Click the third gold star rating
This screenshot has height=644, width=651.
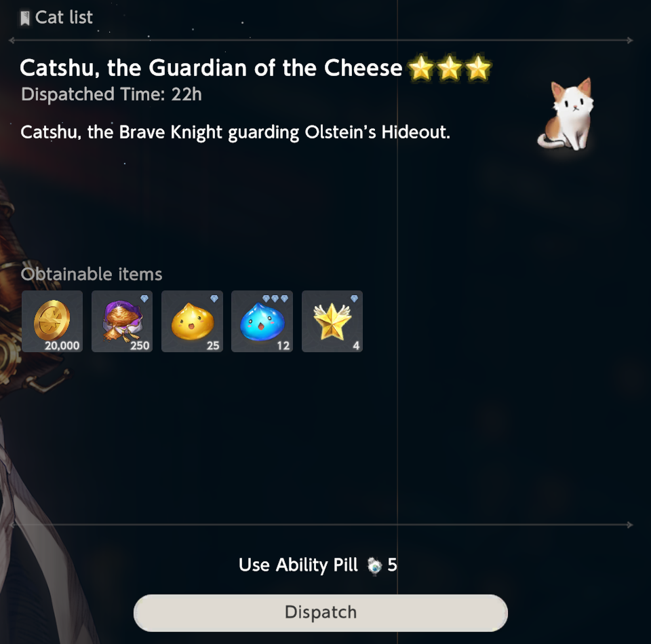click(x=478, y=68)
